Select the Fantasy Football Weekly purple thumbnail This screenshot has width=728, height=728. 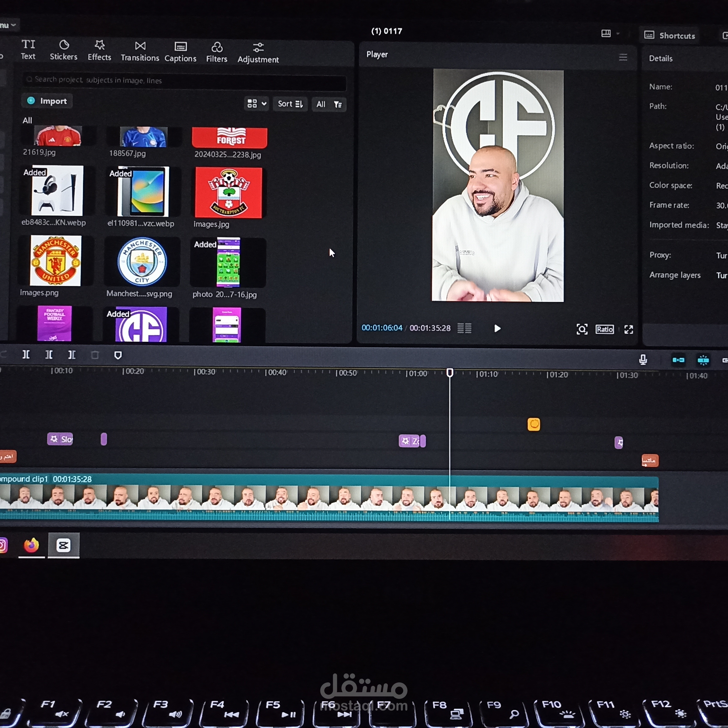[x=55, y=324]
